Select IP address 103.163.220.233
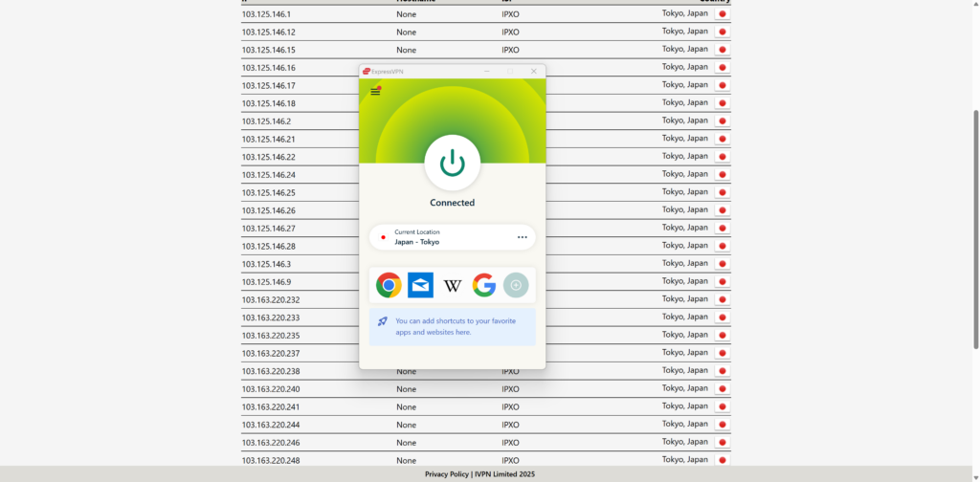 click(x=271, y=318)
